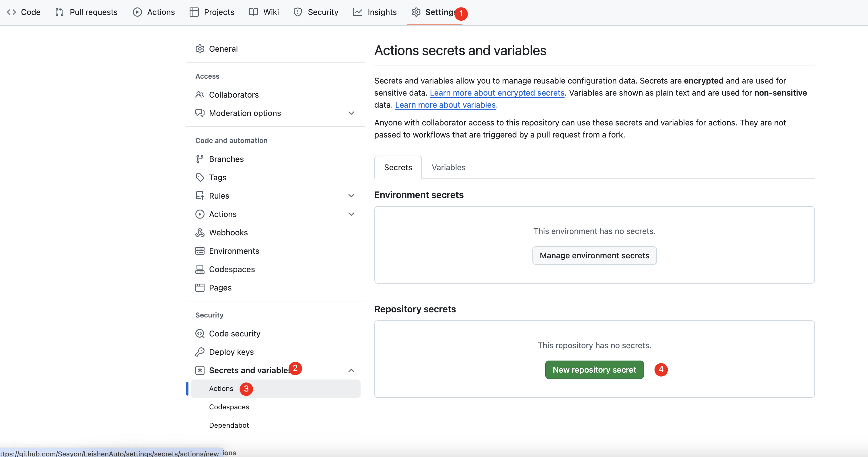Click the Security shield icon

[297, 12]
